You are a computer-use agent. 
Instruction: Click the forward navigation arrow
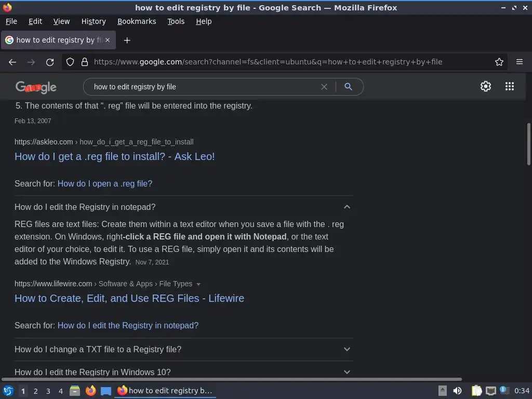point(31,62)
